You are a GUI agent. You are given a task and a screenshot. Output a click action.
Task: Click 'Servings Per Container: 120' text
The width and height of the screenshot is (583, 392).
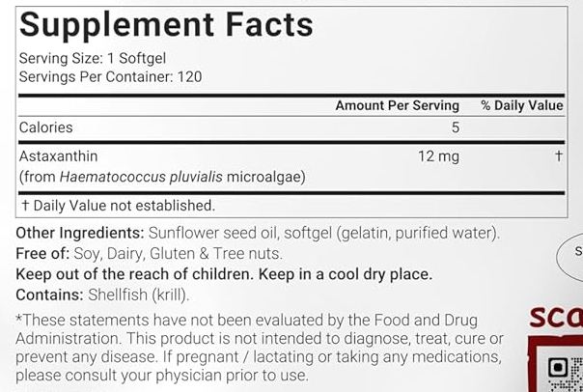point(111,76)
